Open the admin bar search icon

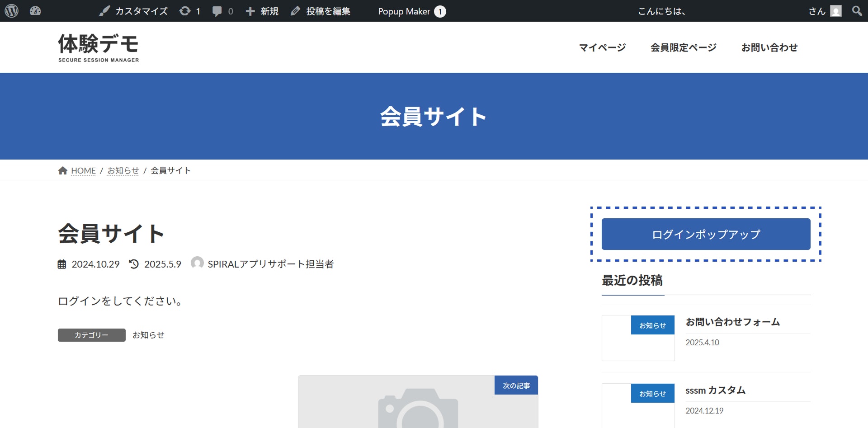coord(857,10)
